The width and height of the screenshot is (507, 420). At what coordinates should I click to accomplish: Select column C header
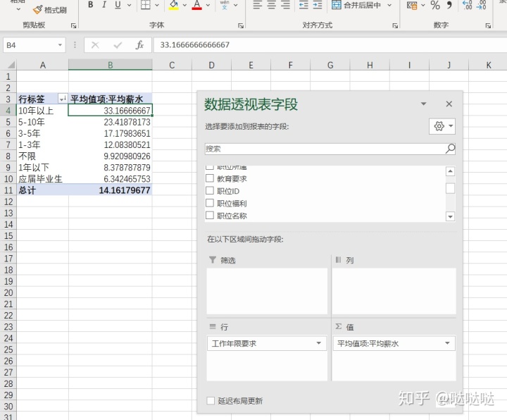pos(172,65)
